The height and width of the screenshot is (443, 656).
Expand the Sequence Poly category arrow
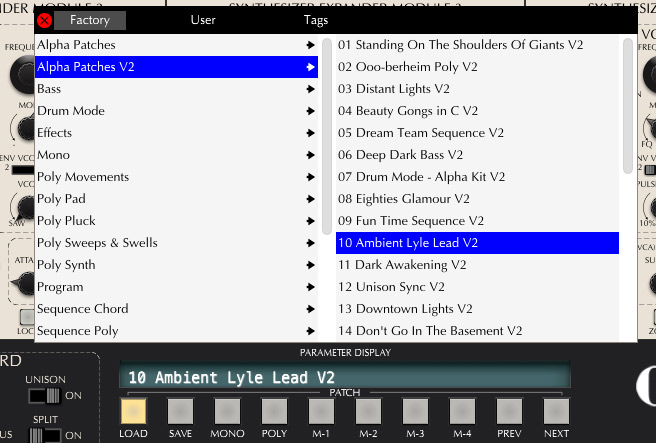pyautogui.click(x=310, y=331)
